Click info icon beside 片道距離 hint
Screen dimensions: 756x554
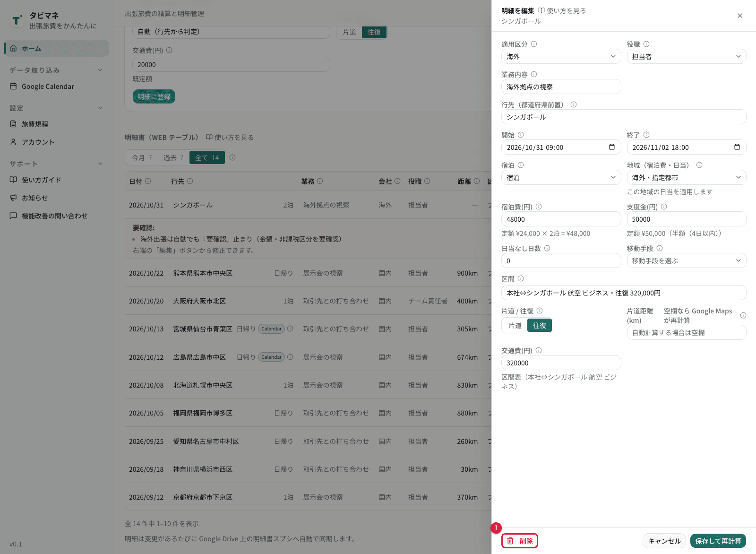743,315
